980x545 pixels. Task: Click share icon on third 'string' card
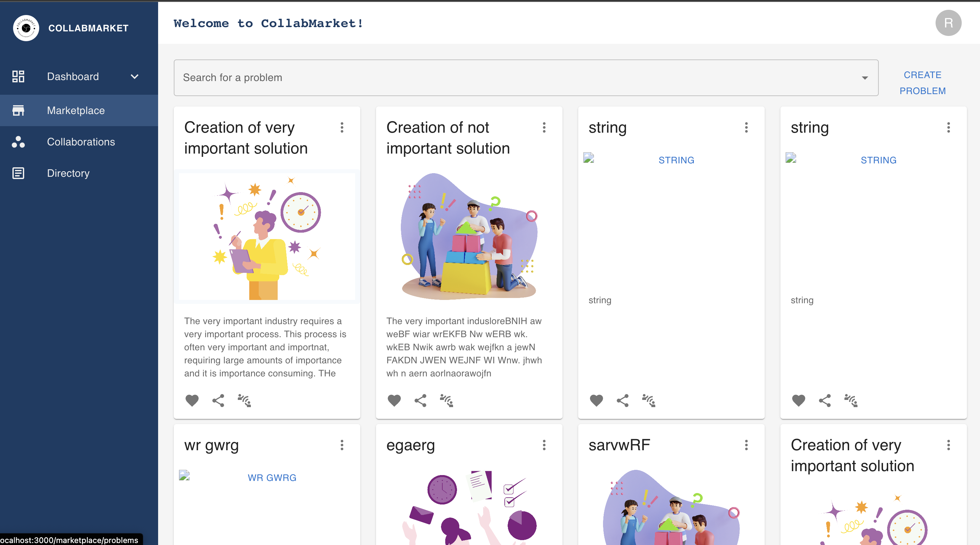622,400
